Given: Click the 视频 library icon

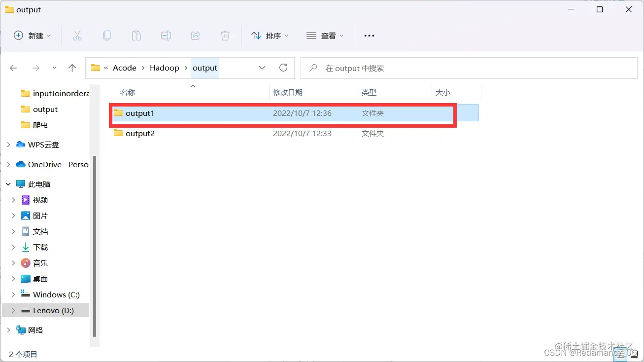Looking at the screenshot, I should point(26,200).
